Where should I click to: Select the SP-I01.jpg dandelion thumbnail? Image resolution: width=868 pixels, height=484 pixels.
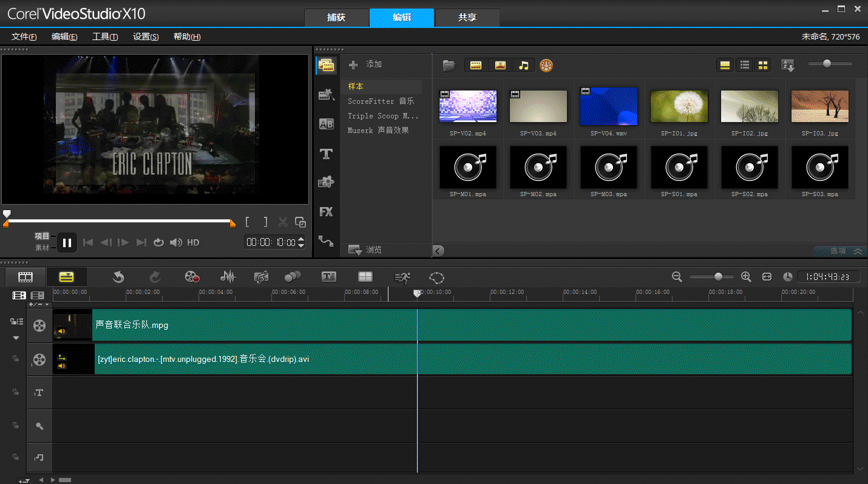679,106
